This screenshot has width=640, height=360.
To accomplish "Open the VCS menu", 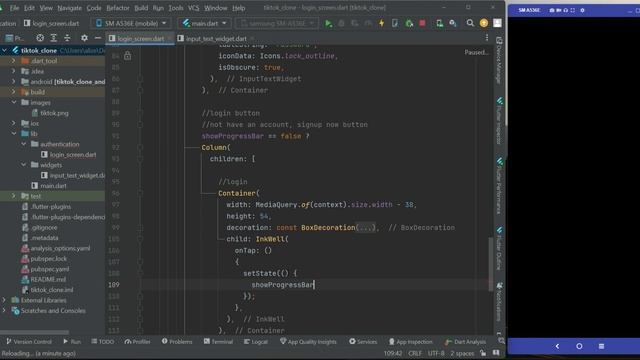I will click(193, 8).
